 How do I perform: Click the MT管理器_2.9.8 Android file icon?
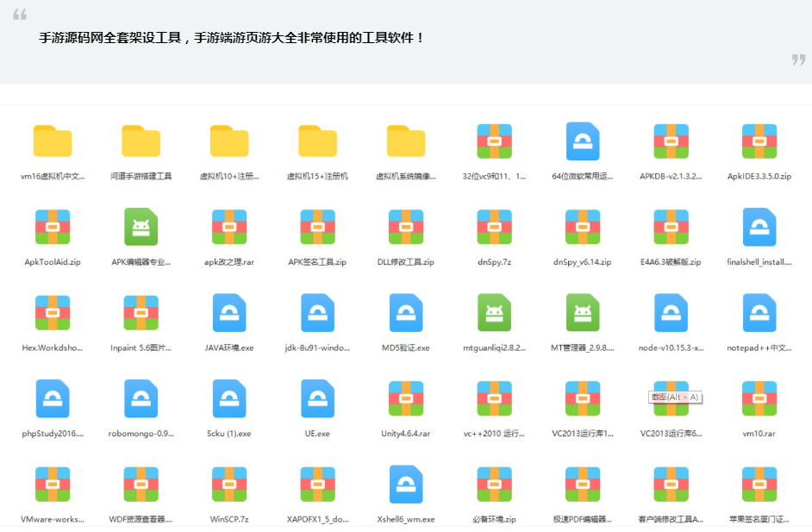pos(583,313)
